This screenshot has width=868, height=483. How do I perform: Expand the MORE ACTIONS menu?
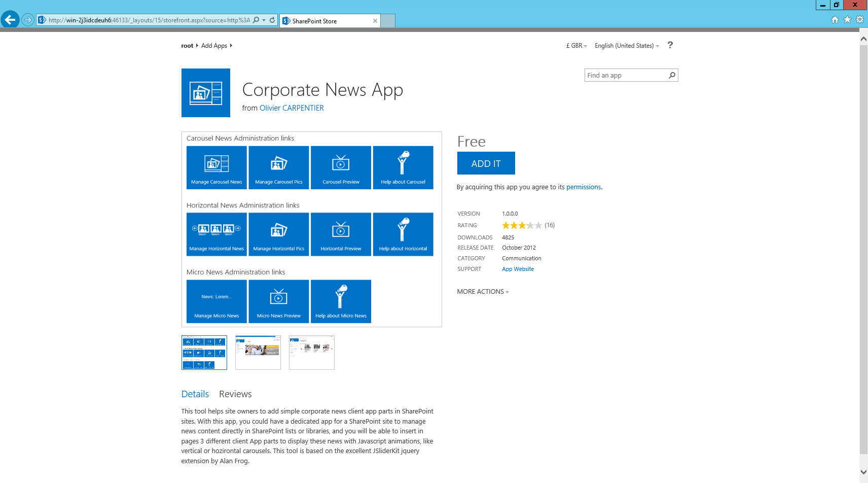(483, 292)
